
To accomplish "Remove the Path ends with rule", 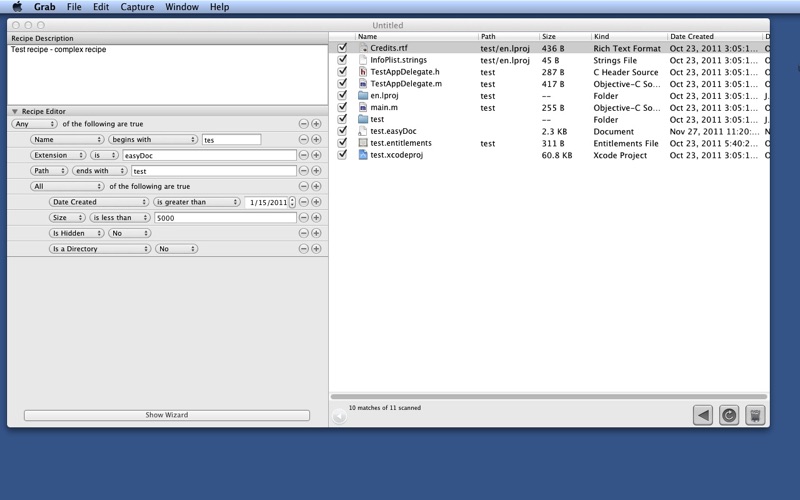I will point(304,171).
